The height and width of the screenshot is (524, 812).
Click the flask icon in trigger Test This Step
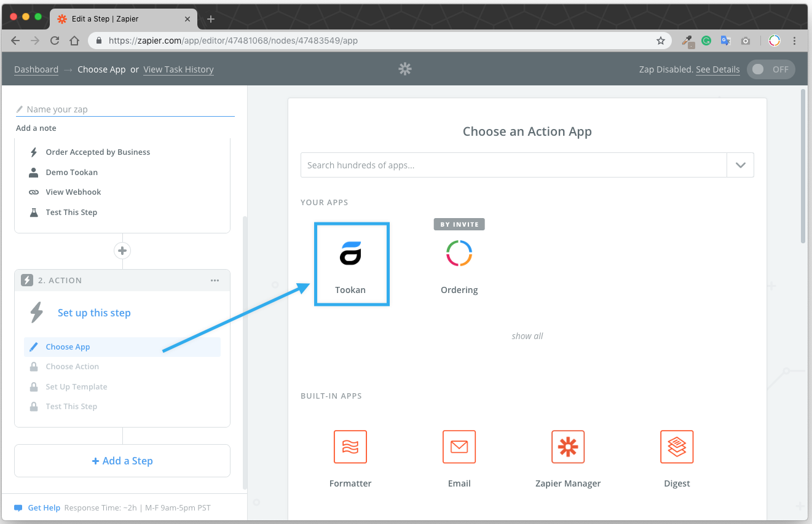(34, 213)
